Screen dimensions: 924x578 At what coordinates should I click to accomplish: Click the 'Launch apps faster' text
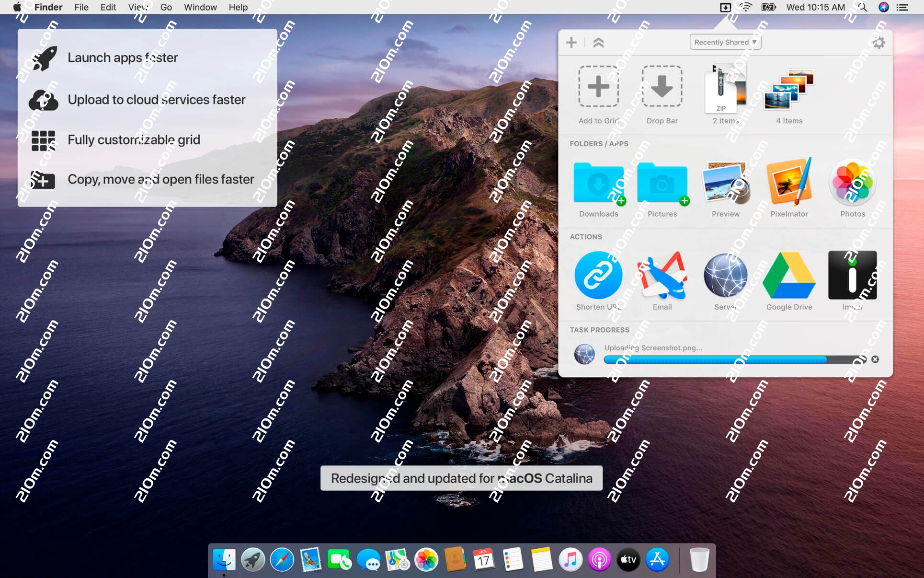123,58
